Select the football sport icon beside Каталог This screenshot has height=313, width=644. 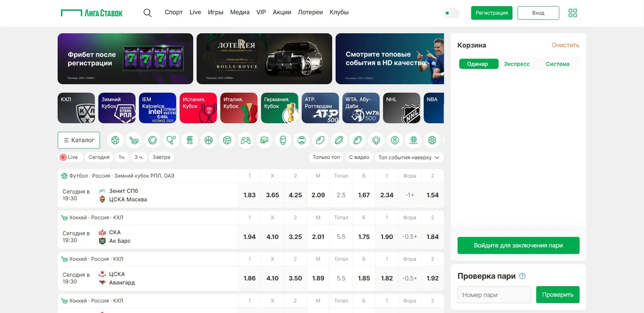115,140
